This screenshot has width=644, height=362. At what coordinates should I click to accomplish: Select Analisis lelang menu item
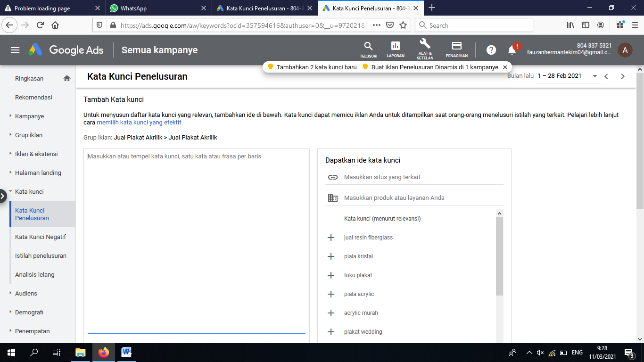coord(35,274)
